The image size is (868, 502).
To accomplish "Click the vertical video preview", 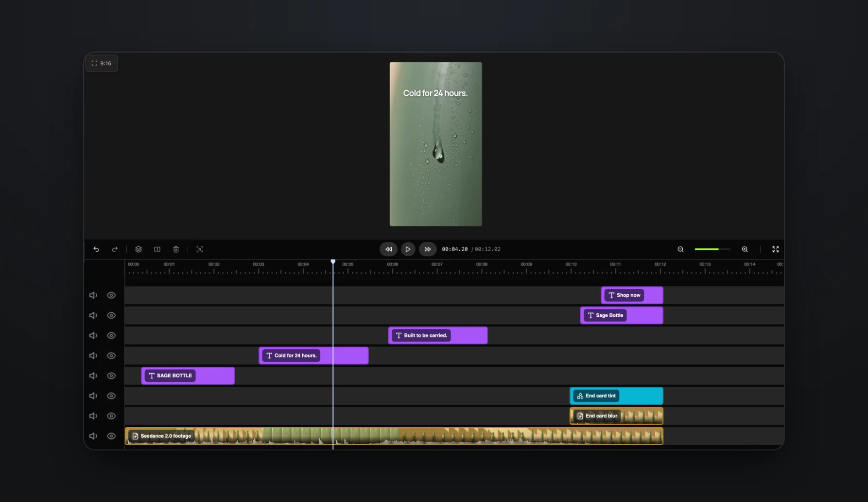I will point(436,144).
